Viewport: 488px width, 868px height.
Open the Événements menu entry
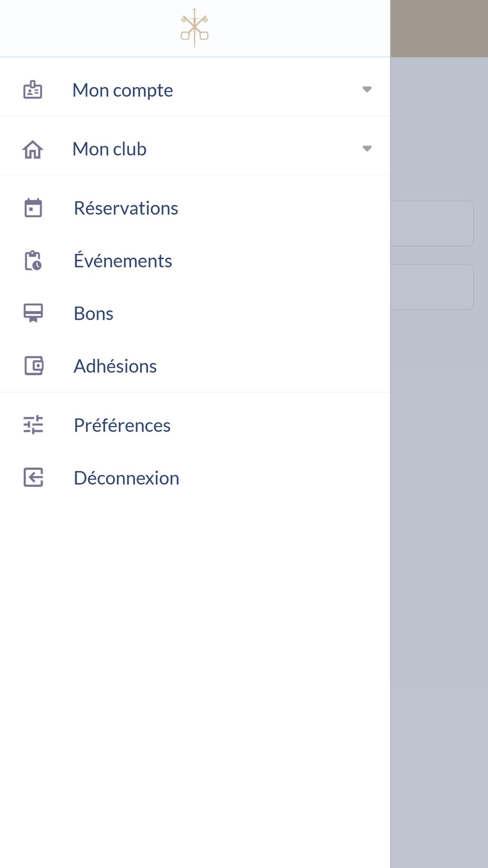[x=123, y=261]
